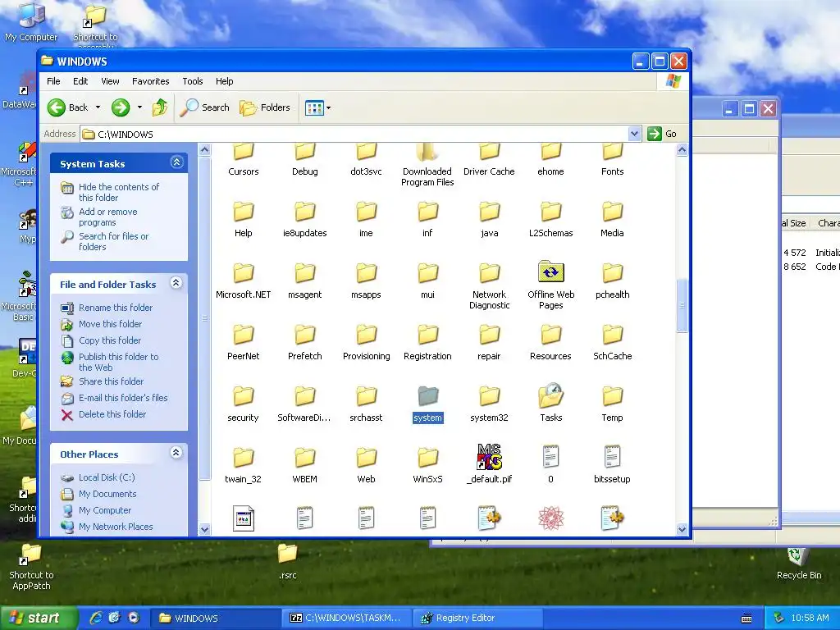
Task: Toggle the Folders pane
Action: tap(265, 107)
